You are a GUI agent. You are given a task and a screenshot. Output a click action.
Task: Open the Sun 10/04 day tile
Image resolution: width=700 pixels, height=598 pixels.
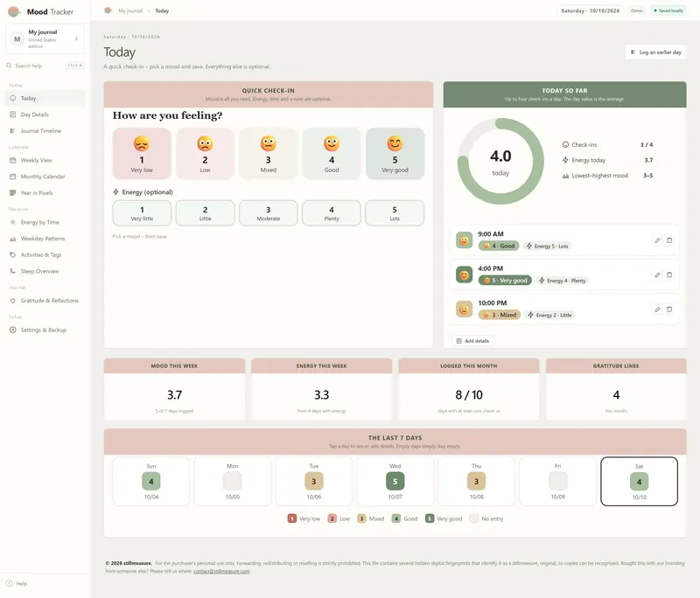click(150, 481)
